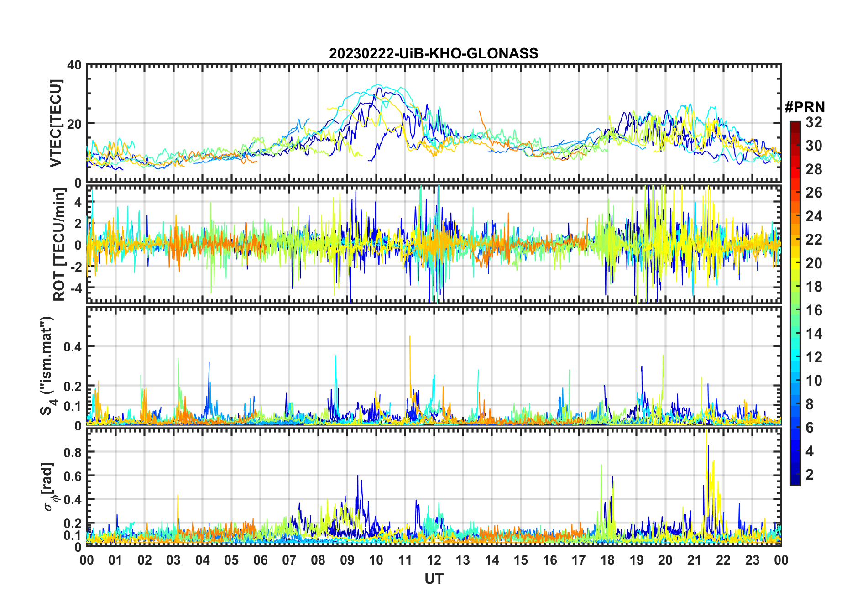Click ROT axis tick label 4

click(x=78, y=202)
